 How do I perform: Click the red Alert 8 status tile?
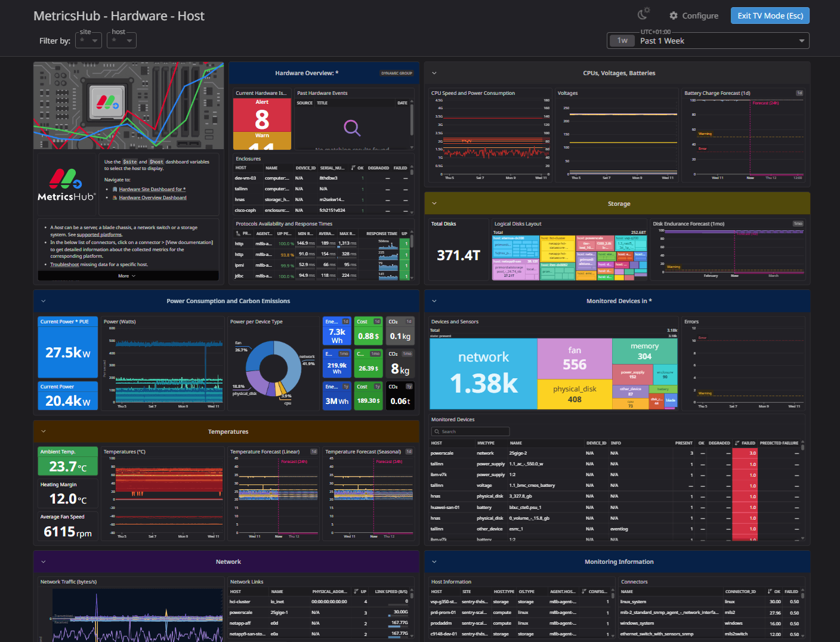pyautogui.click(x=262, y=115)
